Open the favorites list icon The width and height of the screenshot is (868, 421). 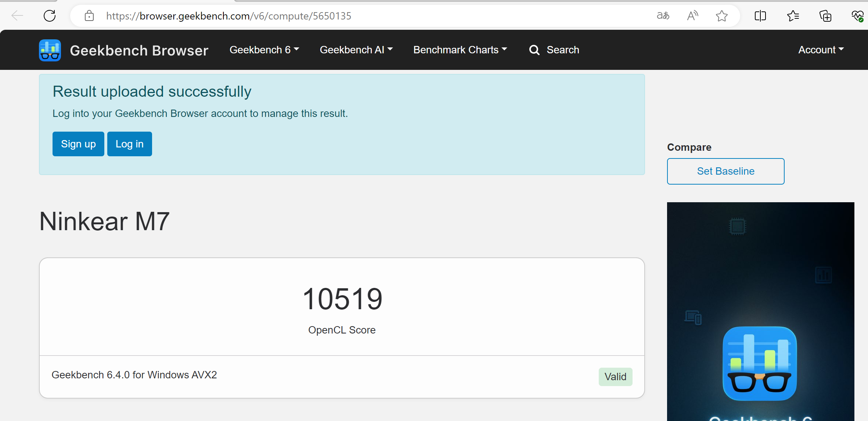(x=793, y=16)
